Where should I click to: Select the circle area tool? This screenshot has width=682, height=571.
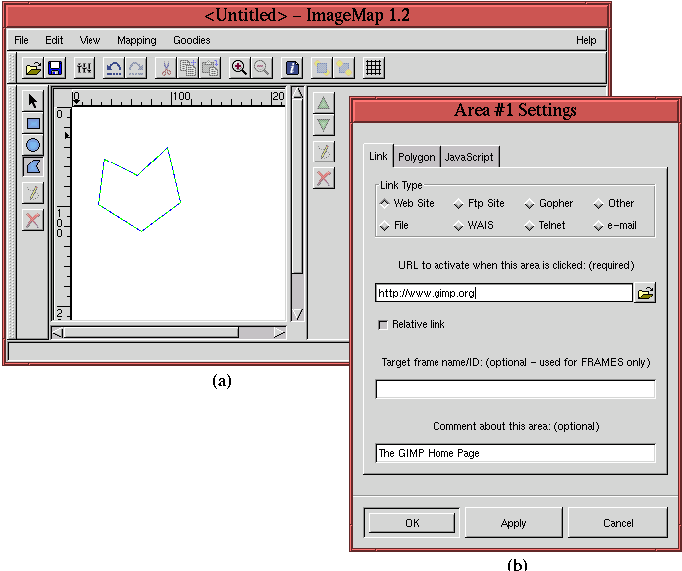pyautogui.click(x=33, y=145)
